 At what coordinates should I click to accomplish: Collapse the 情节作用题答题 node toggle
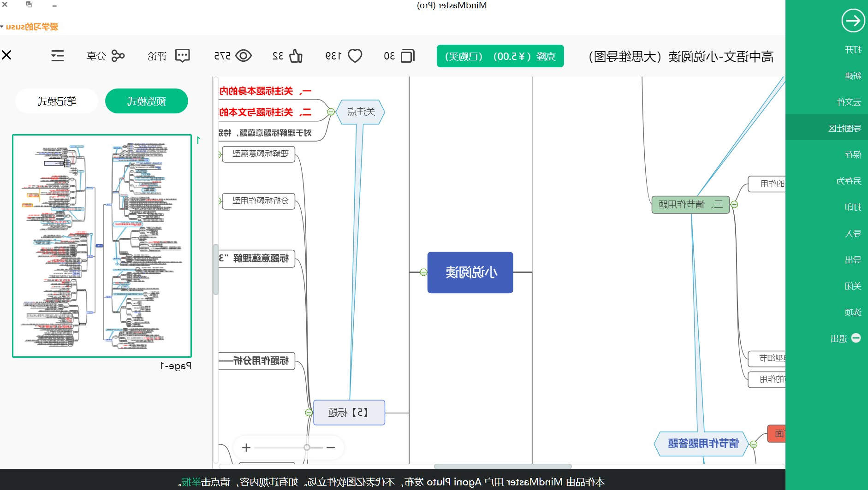click(753, 444)
